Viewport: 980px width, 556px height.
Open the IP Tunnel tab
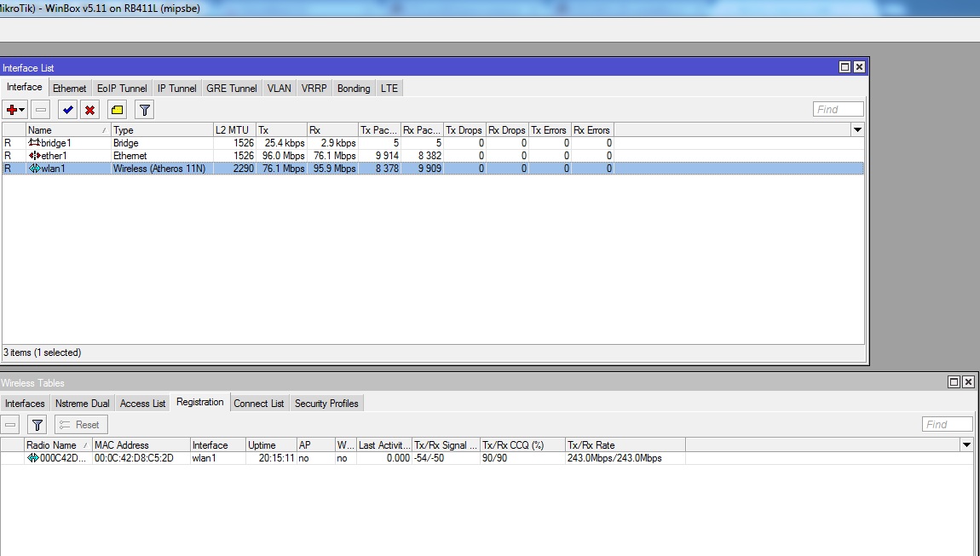(177, 88)
